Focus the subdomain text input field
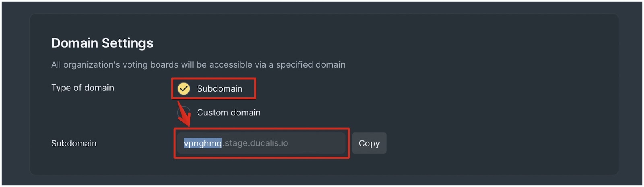Image resolution: width=644 pixels, height=187 pixels. 262,143
